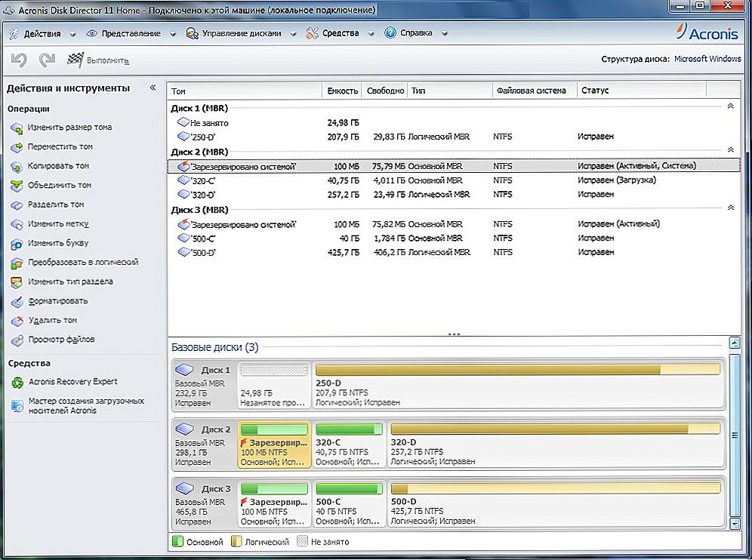Click Удалить том operation link
This screenshot has width=752, height=560.
pos(52,320)
